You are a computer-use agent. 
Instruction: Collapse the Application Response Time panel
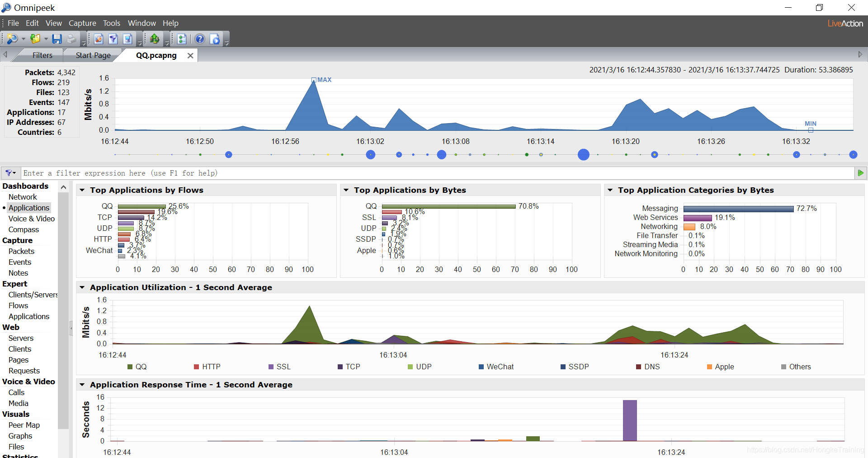[x=82, y=385]
